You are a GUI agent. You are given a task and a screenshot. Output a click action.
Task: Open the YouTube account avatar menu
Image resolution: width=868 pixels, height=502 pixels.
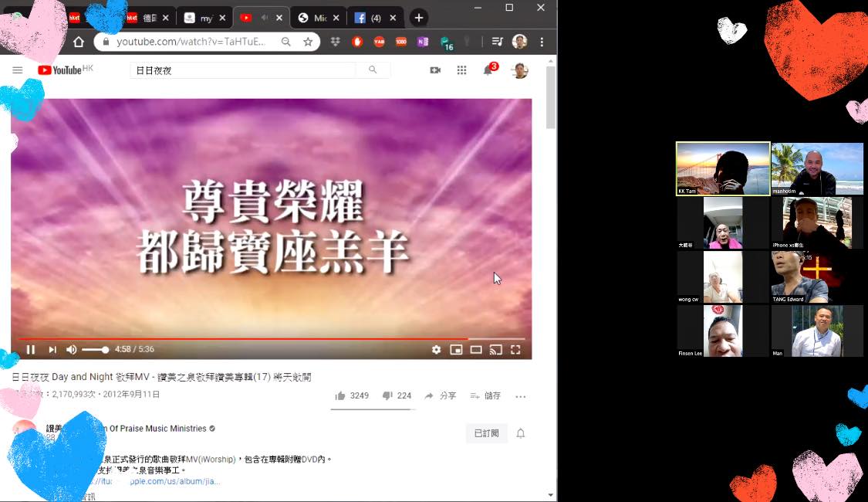520,70
